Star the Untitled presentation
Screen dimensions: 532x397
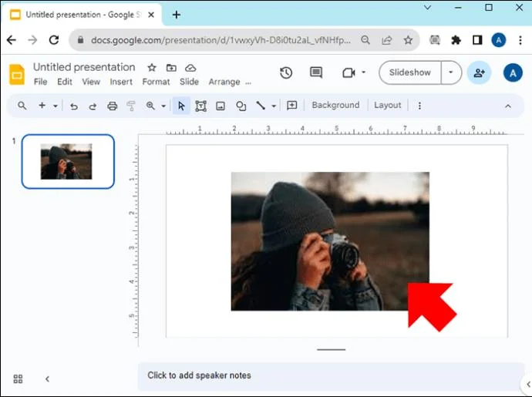coord(152,68)
